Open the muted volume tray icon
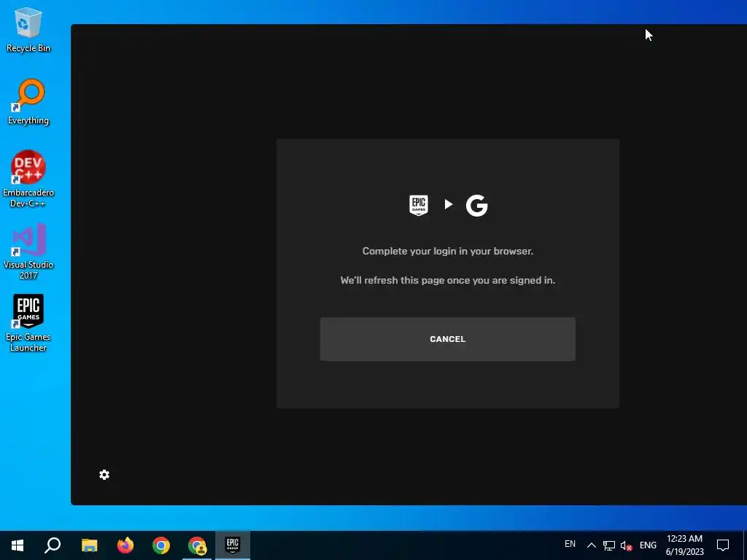The height and width of the screenshot is (560, 747). 626,545
